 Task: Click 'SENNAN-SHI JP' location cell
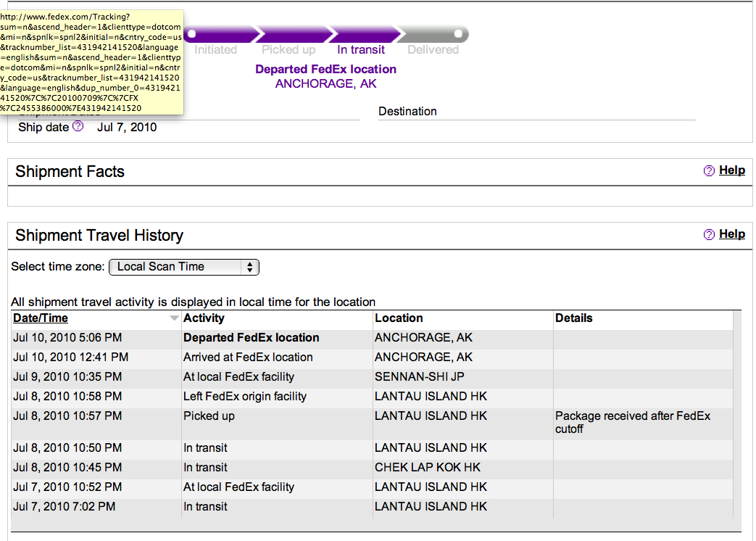tap(420, 377)
